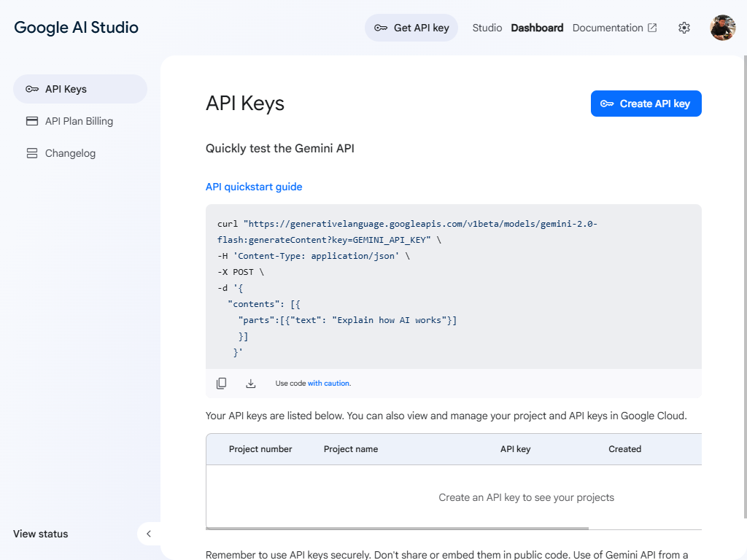Viewport: 747px width, 560px height.
Task: Collapse the sidebar with the chevron
Action: coord(149,534)
